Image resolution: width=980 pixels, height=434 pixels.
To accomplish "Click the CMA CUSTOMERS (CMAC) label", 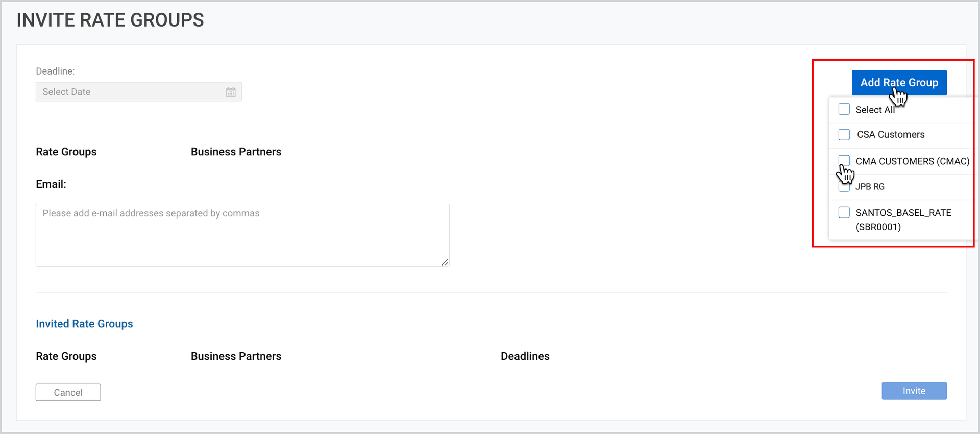I will pos(912,161).
